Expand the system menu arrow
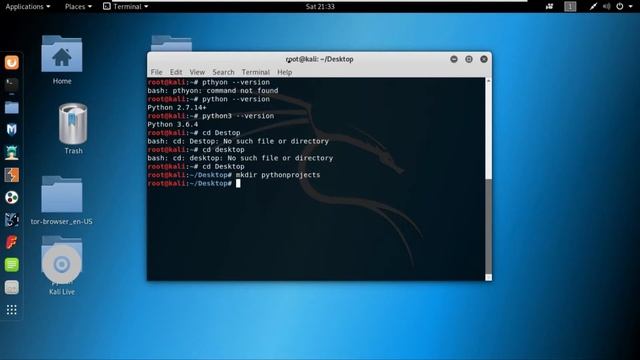Image resolution: width=640 pixels, height=360 pixels. tap(630, 7)
